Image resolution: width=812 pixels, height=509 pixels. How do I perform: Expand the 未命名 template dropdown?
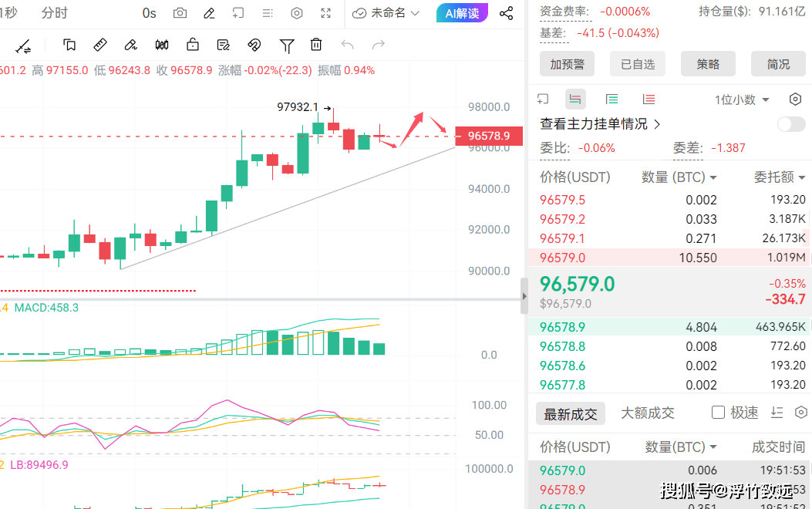386,13
